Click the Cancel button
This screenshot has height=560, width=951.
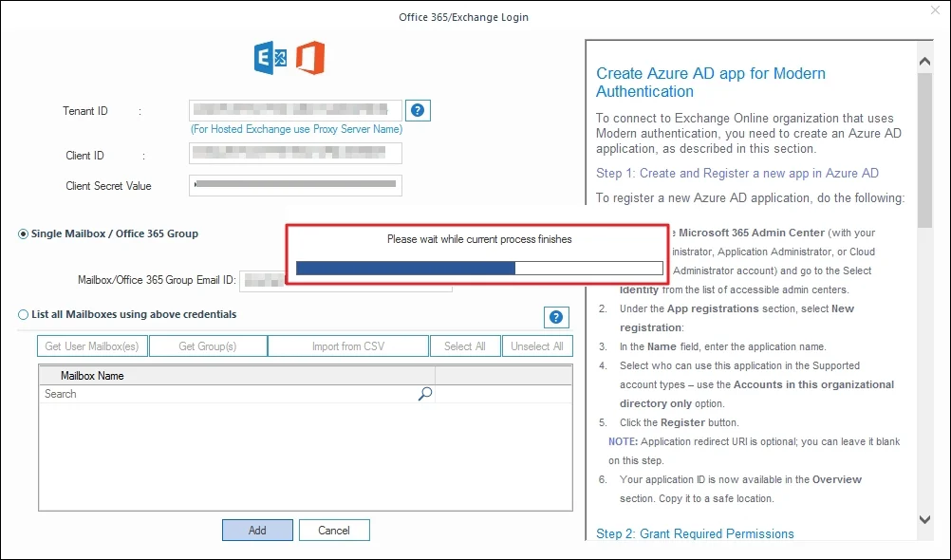point(334,531)
